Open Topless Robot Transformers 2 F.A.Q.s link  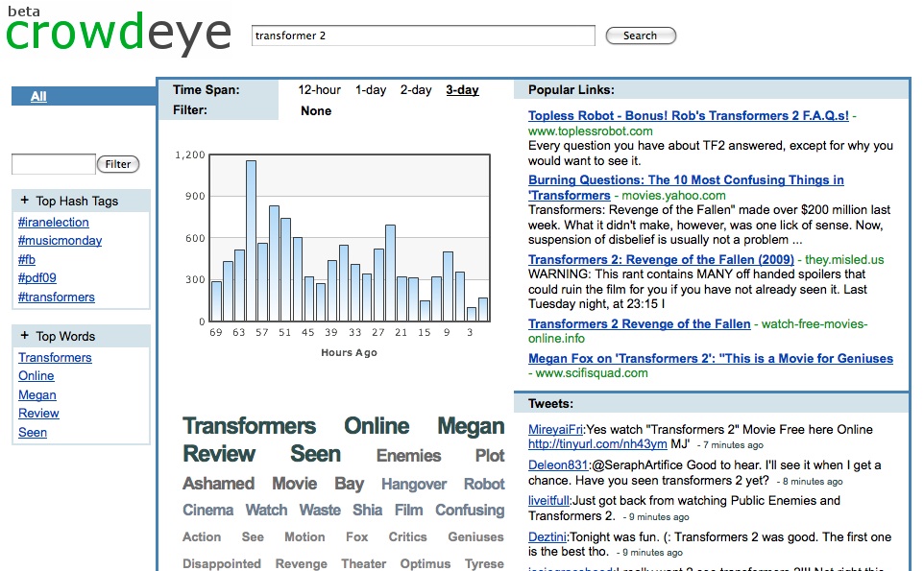(x=689, y=116)
